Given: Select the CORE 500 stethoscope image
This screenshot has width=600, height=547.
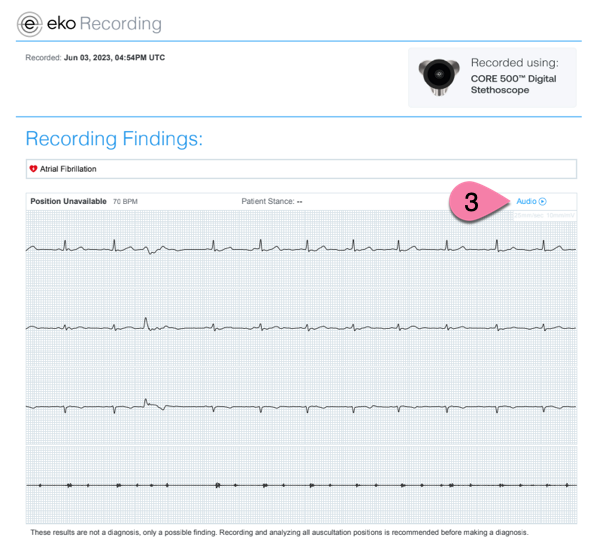Looking at the screenshot, I should pyautogui.click(x=439, y=77).
